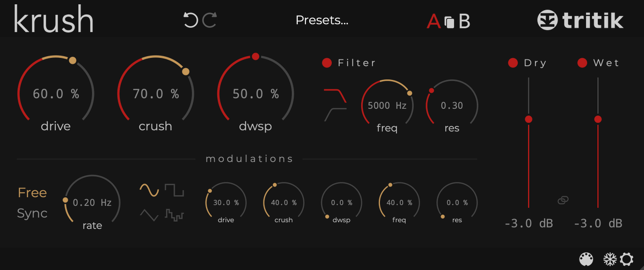
Task: Click the redo arrow icon
Action: [209, 20]
